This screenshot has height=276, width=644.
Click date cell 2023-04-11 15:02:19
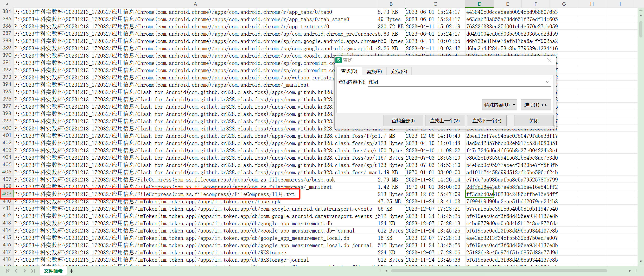click(x=435, y=27)
